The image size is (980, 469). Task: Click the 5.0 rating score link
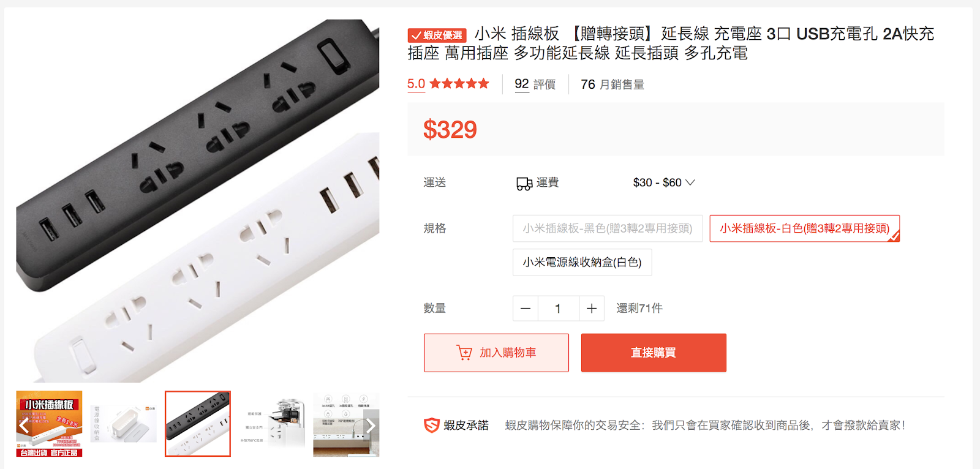[x=417, y=84]
